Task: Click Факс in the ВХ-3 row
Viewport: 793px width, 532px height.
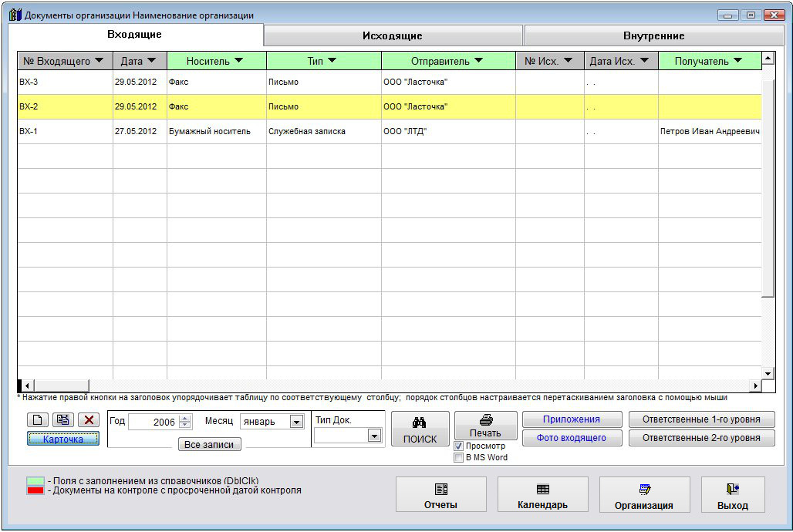Action: coord(217,82)
